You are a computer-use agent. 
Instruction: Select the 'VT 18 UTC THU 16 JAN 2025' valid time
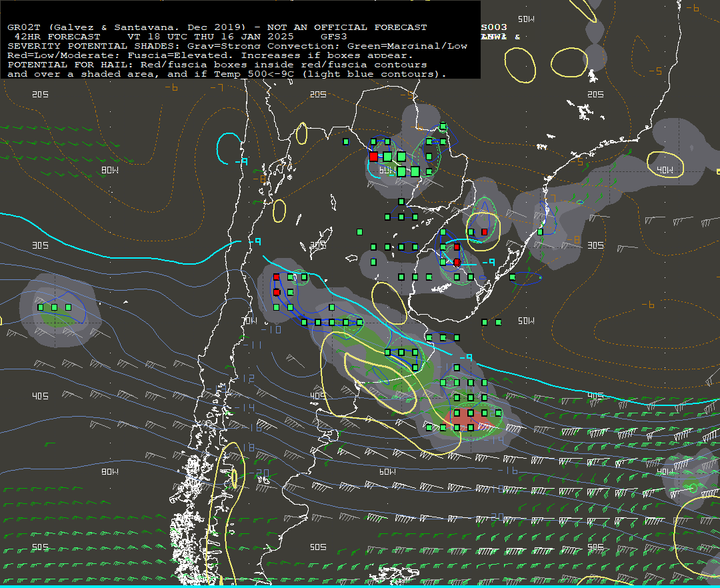pyautogui.click(x=210, y=36)
